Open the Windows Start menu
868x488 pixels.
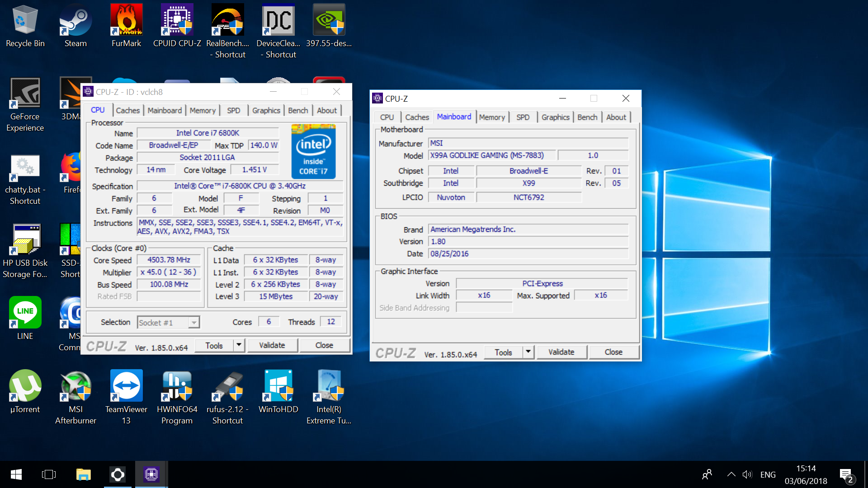click(16, 474)
